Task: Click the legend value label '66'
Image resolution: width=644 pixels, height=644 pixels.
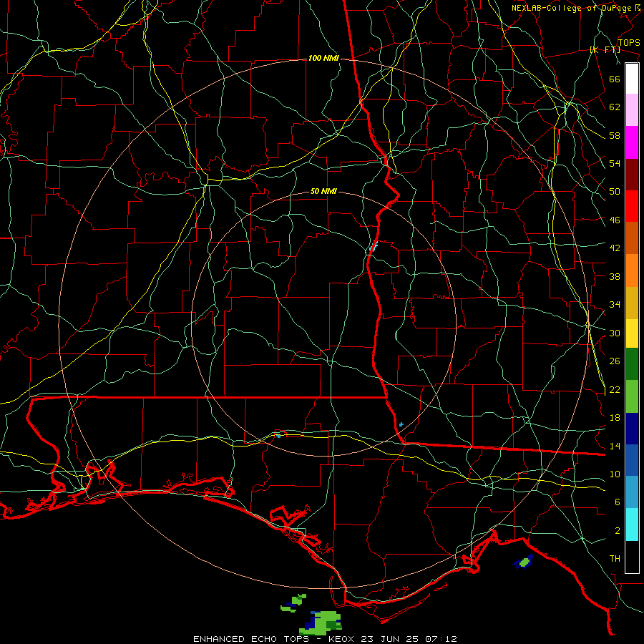Action: [x=615, y=79]
